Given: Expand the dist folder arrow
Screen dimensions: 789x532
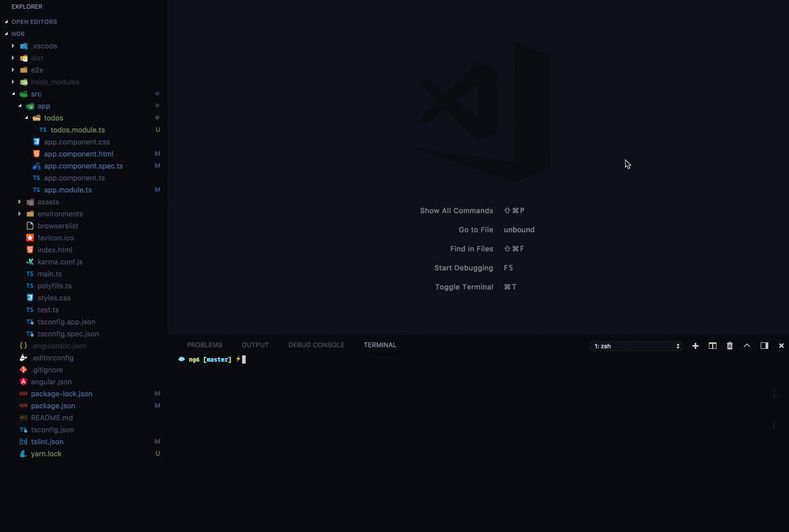Looking at the screenshot, I should point(13,58).
